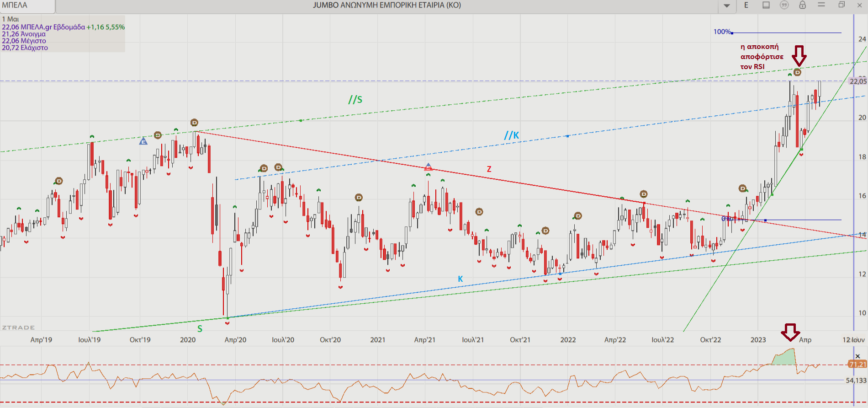Select the red Z trendline label

pos(489,169)
